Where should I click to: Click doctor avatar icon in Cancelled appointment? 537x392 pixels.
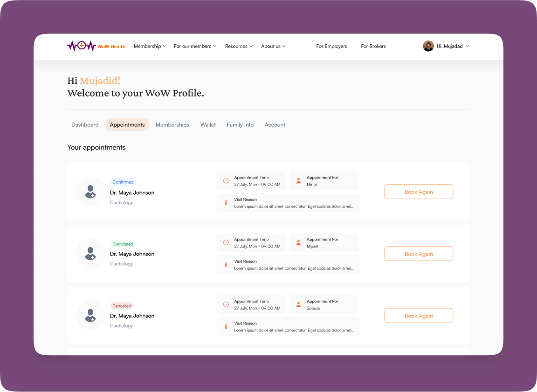[x=90, y=316]
